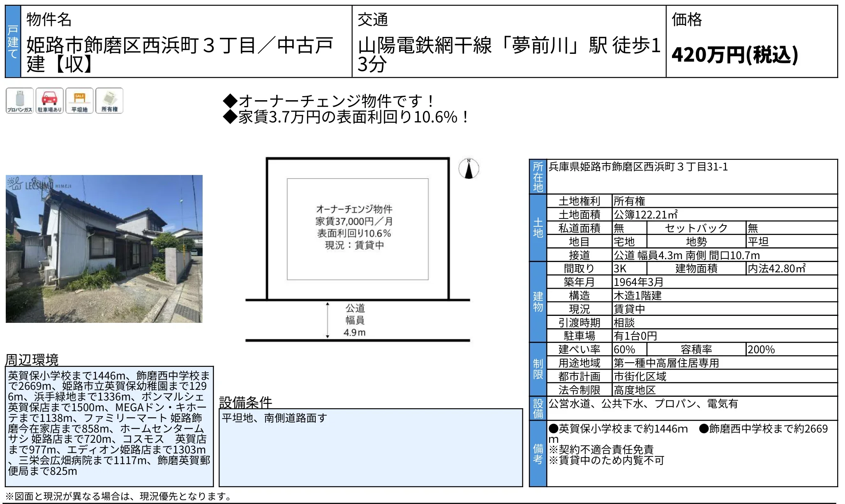The width and height of the screenshot is (845, 504).
Task: Click the 築年月 value 1964年3月
Action: [x=638, y=282]
